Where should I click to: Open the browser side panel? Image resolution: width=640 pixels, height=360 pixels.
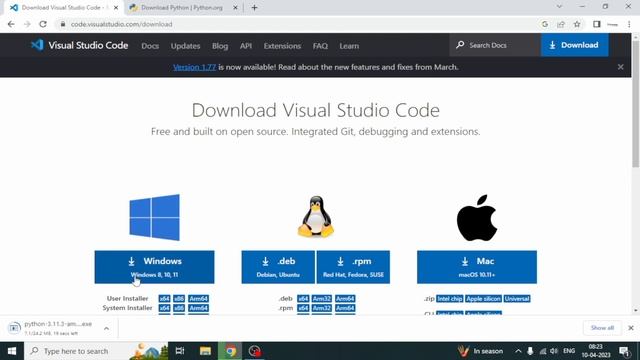(x=597, y=24)
